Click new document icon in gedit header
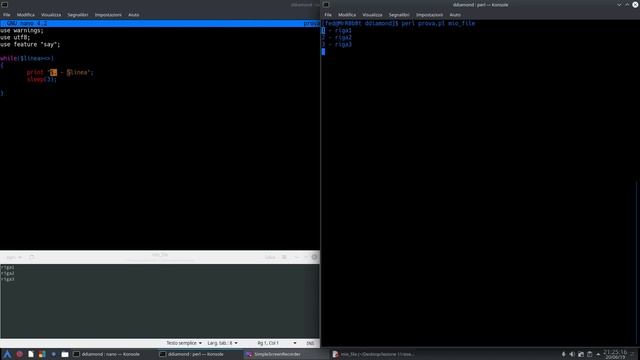640x360 pixels. pos(32,258)
